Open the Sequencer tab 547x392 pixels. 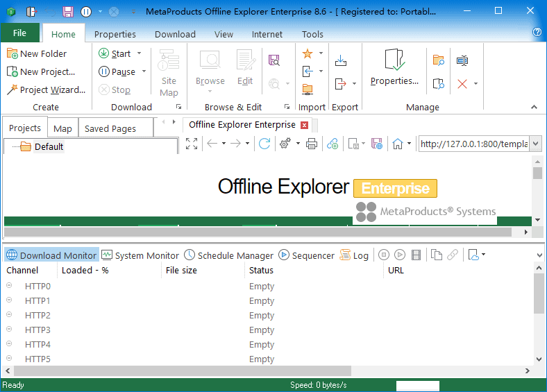306,255
